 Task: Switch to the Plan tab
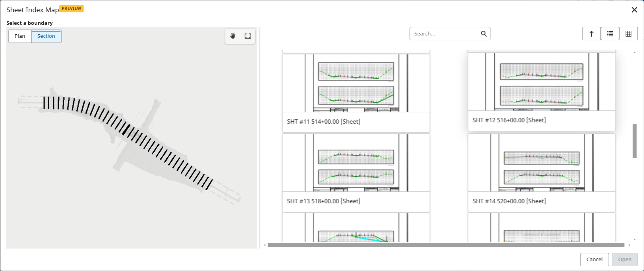coord(20,36)
